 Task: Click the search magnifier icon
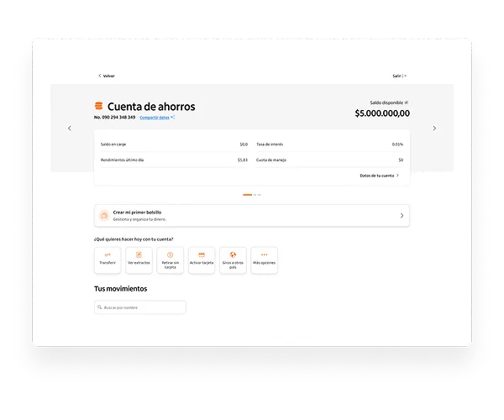pyautogui.click(x=100, y=307)
